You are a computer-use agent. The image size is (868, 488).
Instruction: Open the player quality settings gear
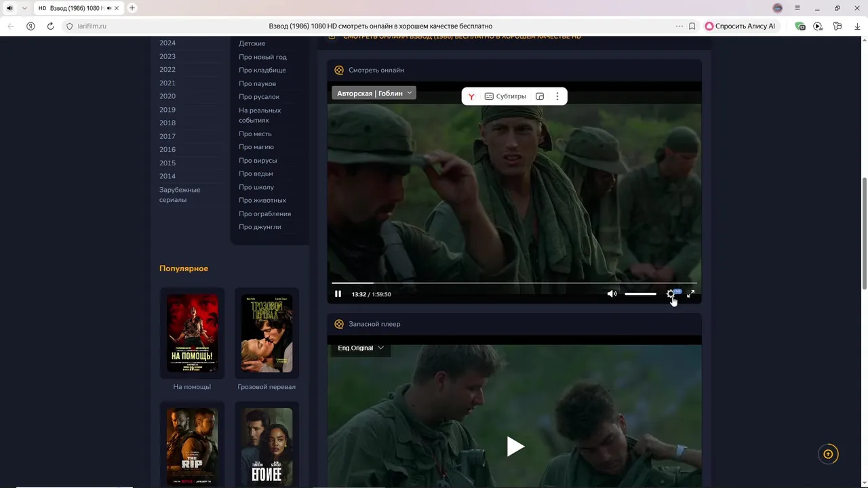671,294
